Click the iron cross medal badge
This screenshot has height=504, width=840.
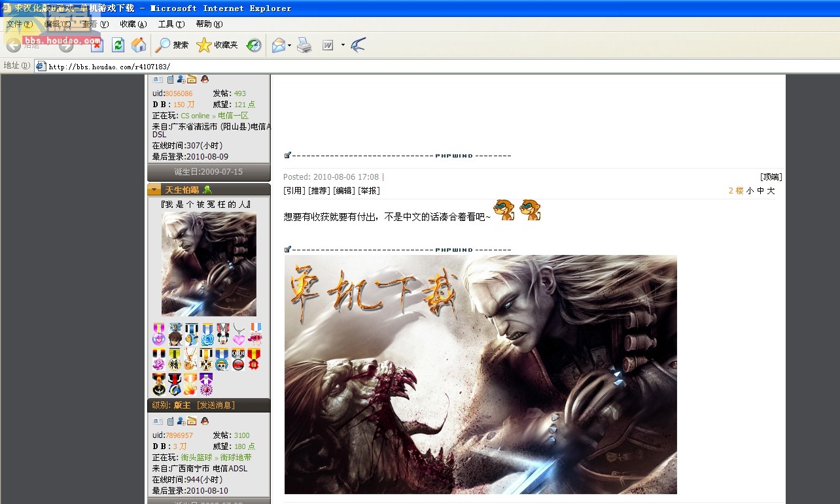click(x=207, y=360)
